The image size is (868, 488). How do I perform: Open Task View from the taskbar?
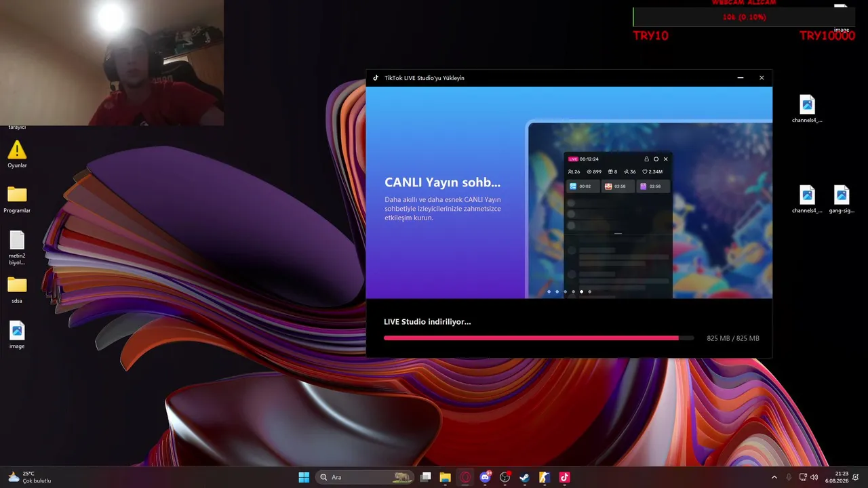tap(426, 477)
